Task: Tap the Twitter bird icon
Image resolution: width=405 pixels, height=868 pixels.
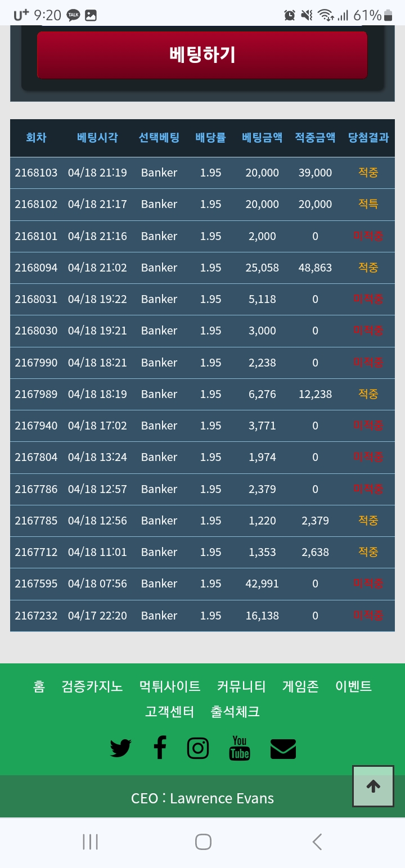Action: click(x=120, y=748)
